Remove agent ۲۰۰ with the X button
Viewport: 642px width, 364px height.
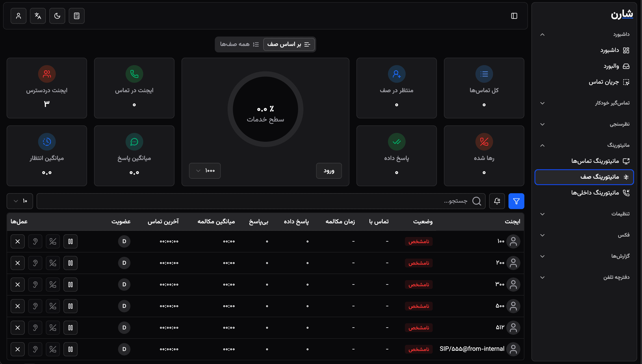click(17, 263)
